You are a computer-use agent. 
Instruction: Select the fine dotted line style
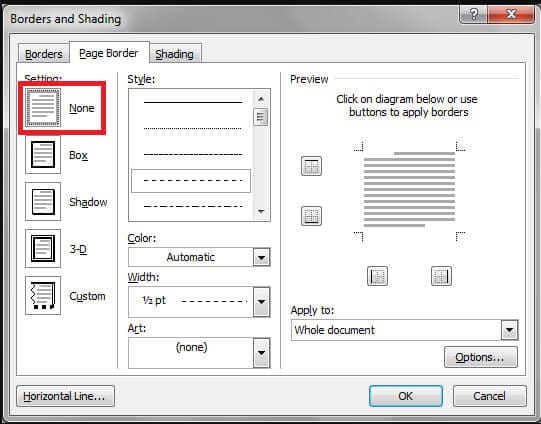[x=191, y=128]
